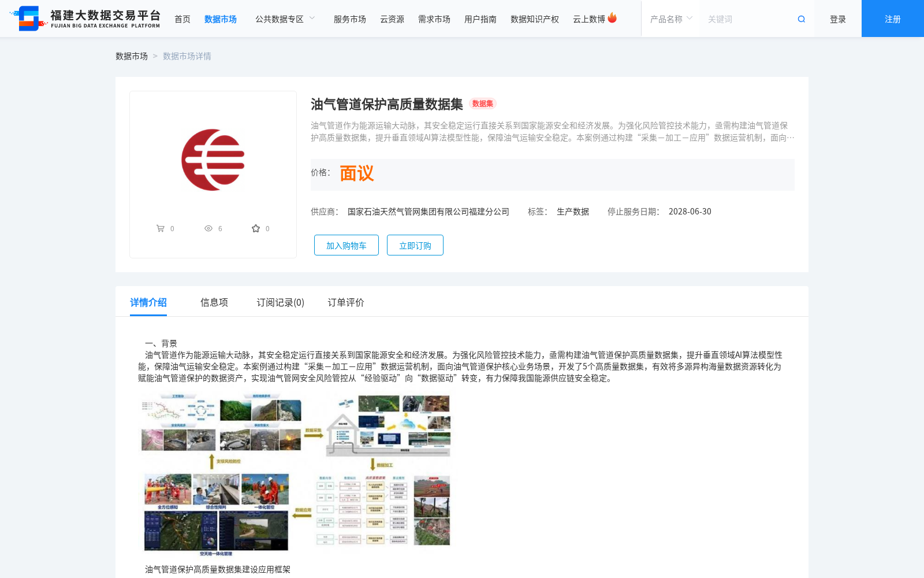Click the 一、背景 heading
This screenshot has height=578, width=924.
click(161, 343)
